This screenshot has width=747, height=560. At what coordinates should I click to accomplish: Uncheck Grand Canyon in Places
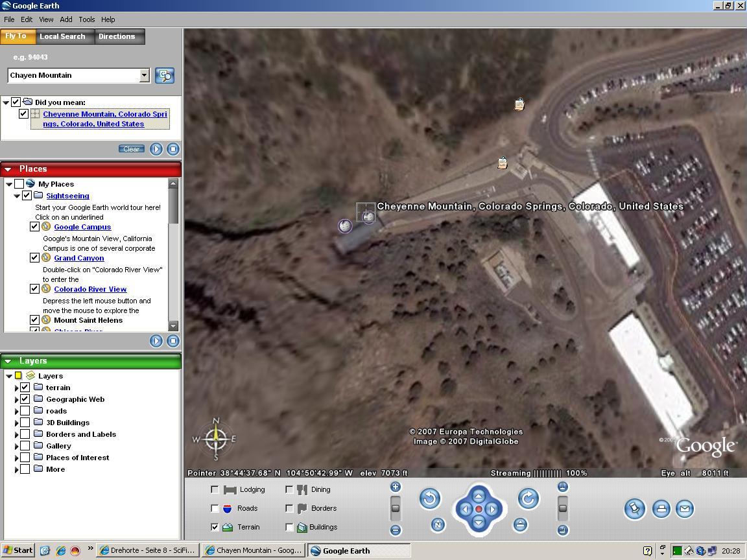pyautogui.click(x=34, y=258)
